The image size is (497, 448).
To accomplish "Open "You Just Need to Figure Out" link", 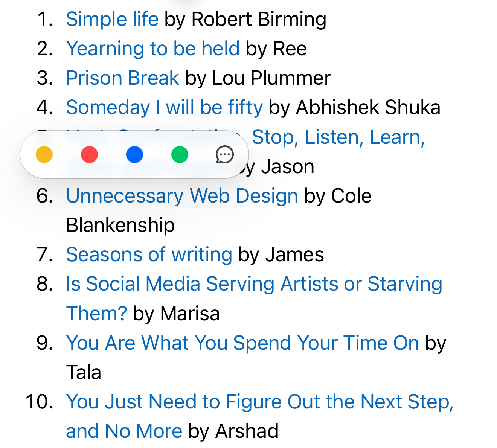I will tap(259, 402).
